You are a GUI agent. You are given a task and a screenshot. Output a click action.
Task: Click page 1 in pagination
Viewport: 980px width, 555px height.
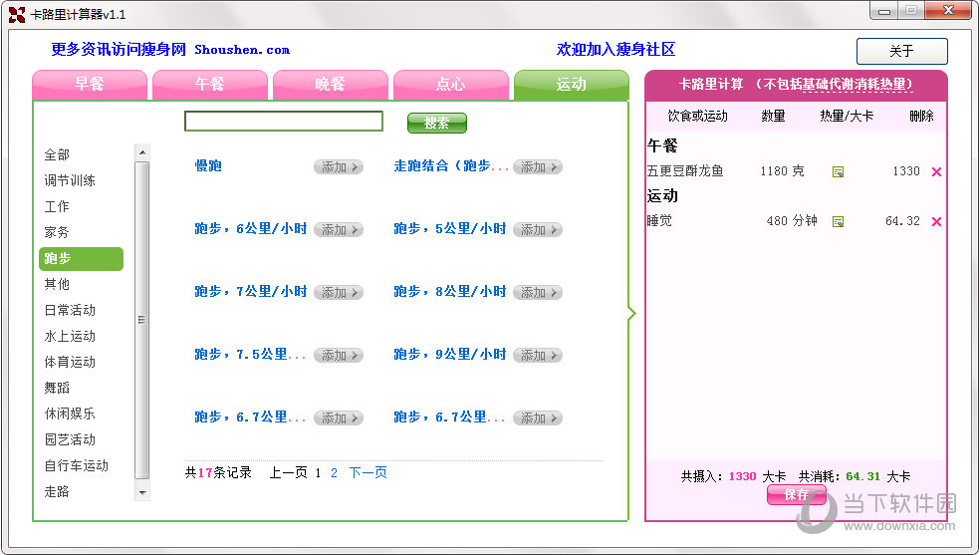click(318, 473)
